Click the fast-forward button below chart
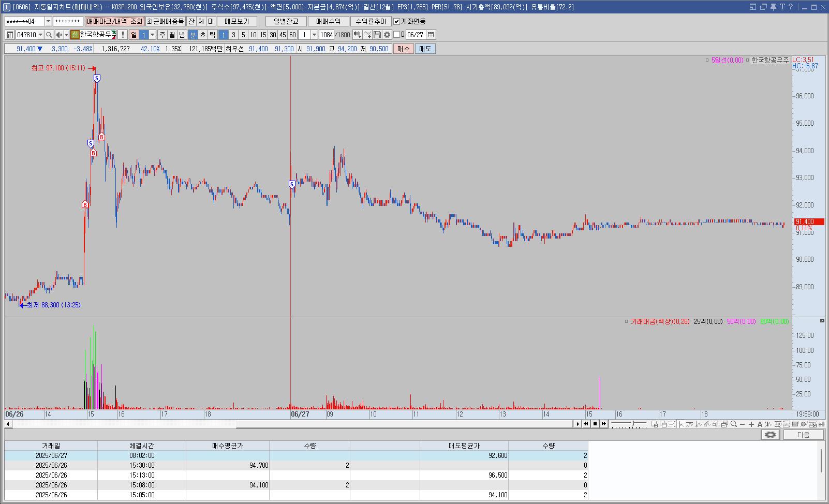829x504 pixels. [x=603, y=424]
